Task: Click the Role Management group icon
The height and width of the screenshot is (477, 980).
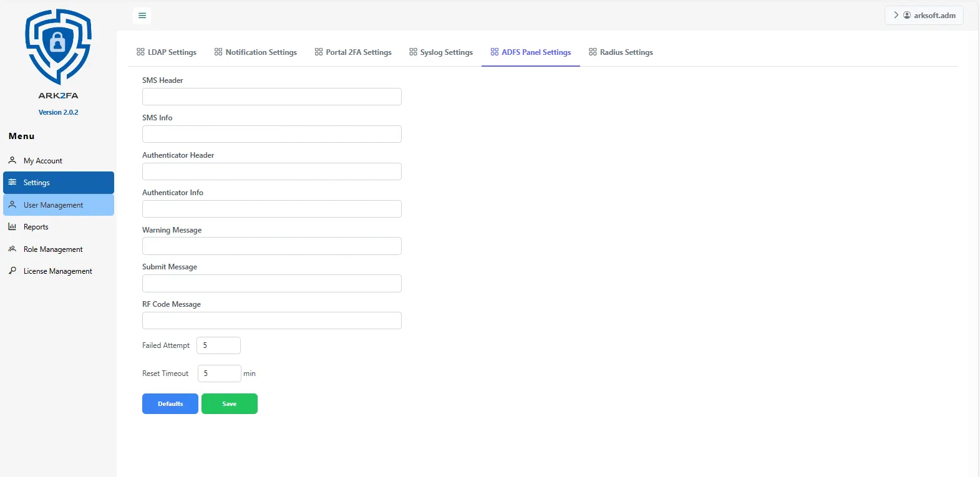Action: 12,249
